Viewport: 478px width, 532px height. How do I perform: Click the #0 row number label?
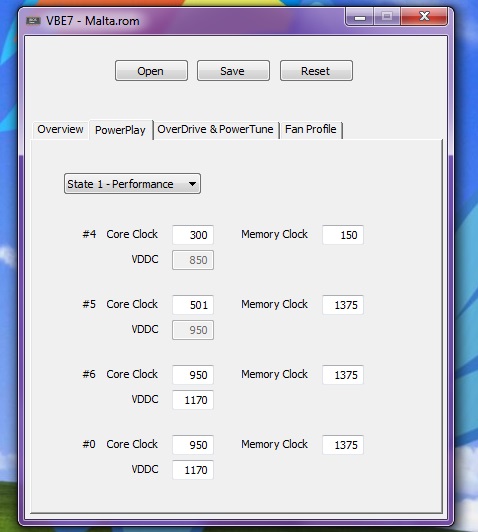click(89, 444)
